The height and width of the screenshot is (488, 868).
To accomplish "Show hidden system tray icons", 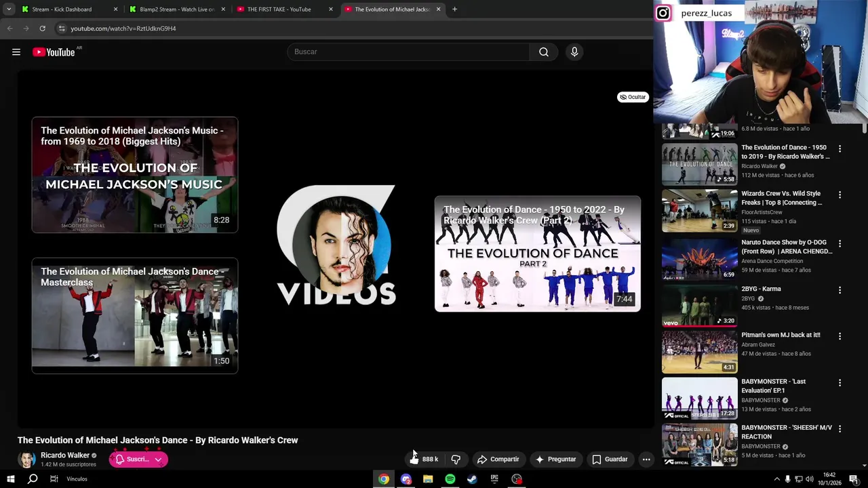I will point(776,479).
